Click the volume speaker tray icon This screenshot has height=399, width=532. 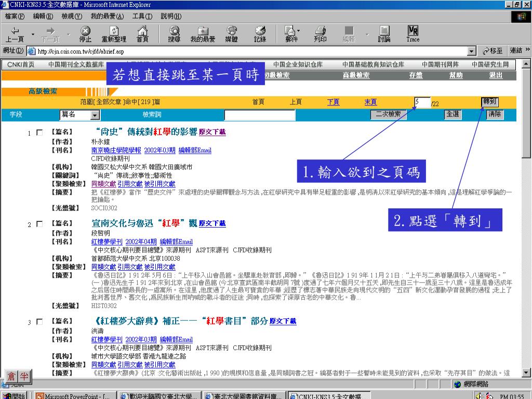pyautogui.click(x=478, y=395)
